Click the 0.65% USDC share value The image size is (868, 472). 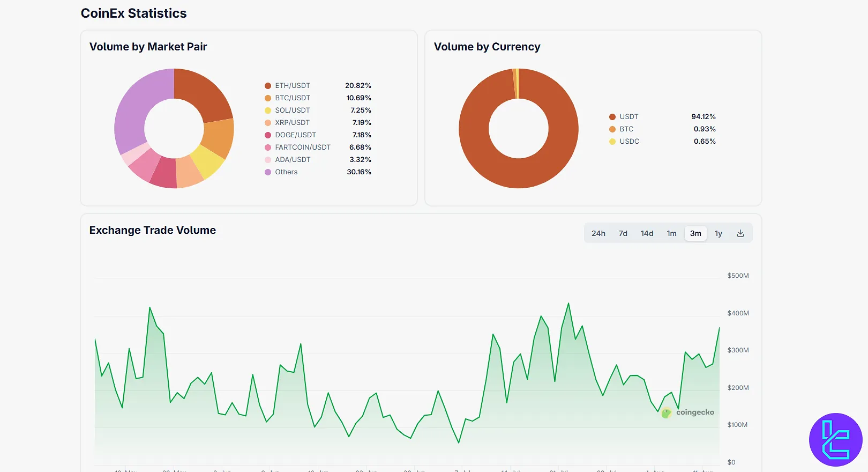click(x=705, y=142)
